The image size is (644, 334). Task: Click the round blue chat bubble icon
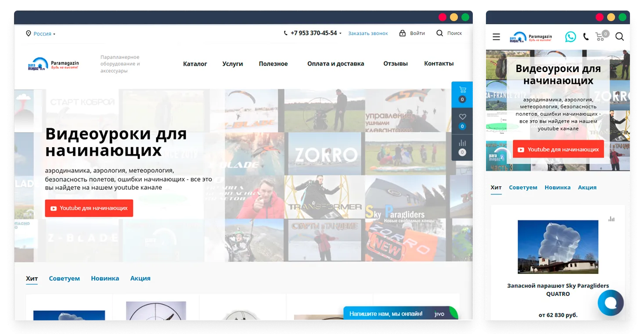[610, 303]
